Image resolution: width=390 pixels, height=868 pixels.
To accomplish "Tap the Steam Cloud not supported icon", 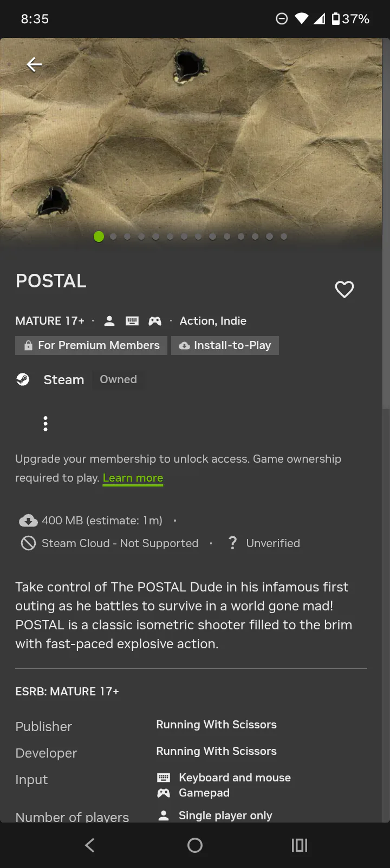I will click(x=28, y=543).
